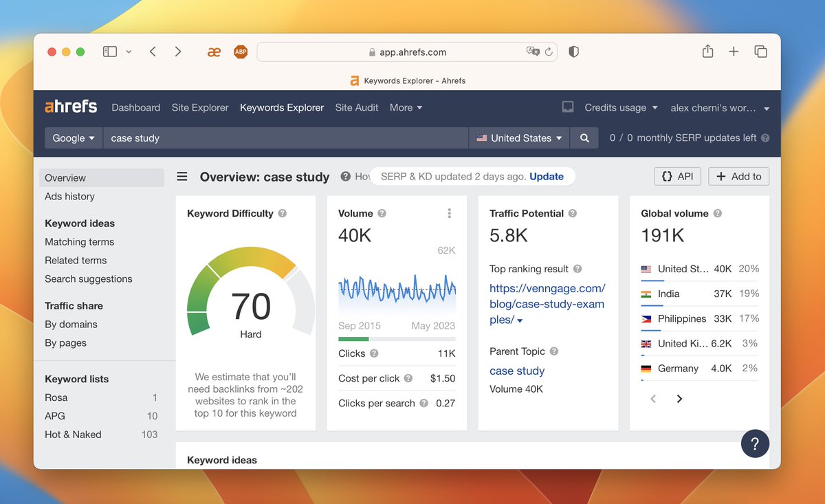Screen dimensions: 825x504
Task: Select the app.ahrefs.com address bar
Action: click(407, 52)
